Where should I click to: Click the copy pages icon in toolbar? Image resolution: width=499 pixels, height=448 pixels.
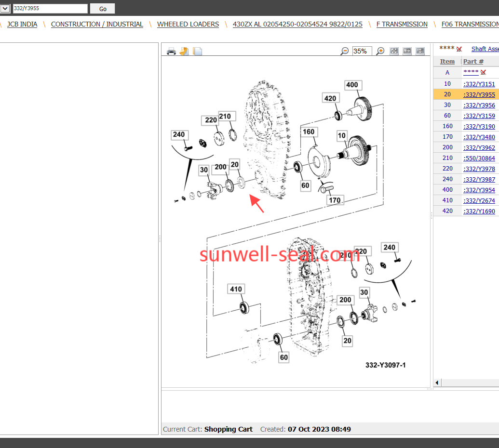pos(197,51)
